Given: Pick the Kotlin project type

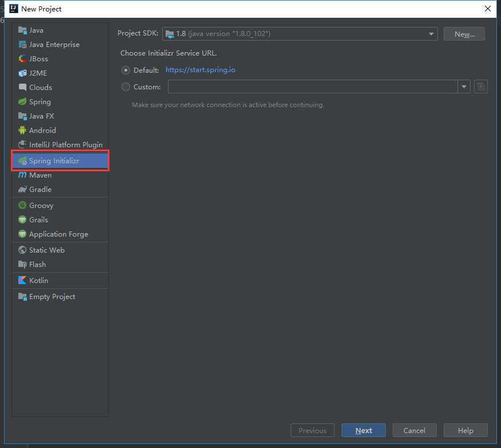Looking at the screenshot, I should point(60,280).
